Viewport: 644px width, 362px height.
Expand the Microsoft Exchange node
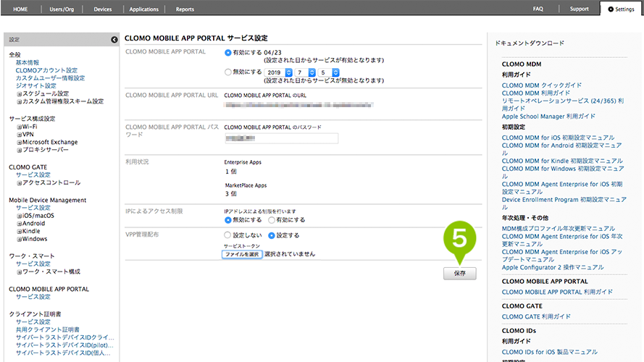pos(19,143)
